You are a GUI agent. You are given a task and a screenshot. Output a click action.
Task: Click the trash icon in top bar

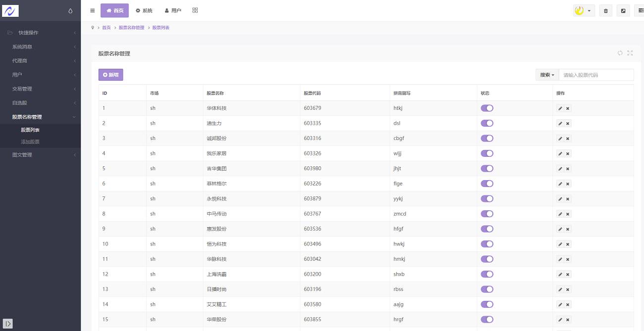pos(605,11)
